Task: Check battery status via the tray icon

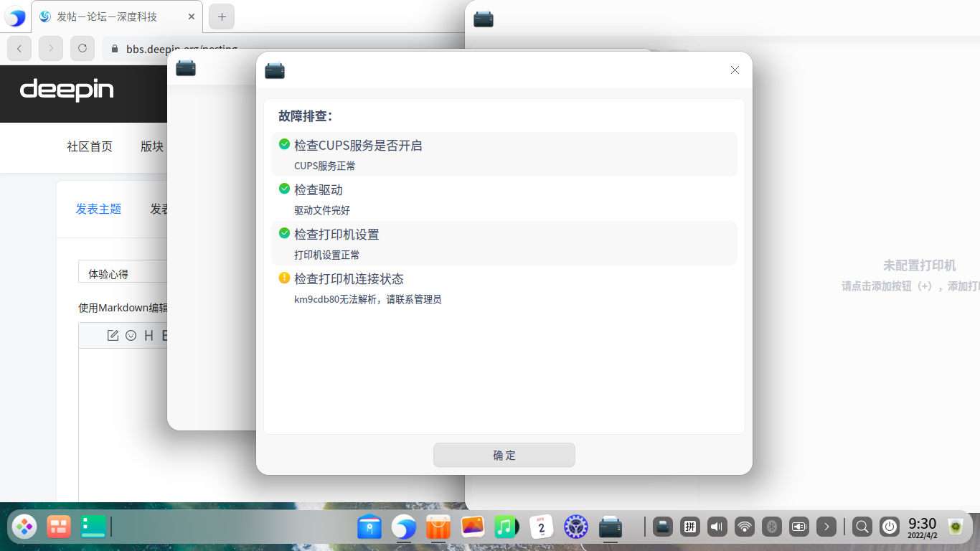Action: coord(799,526)
